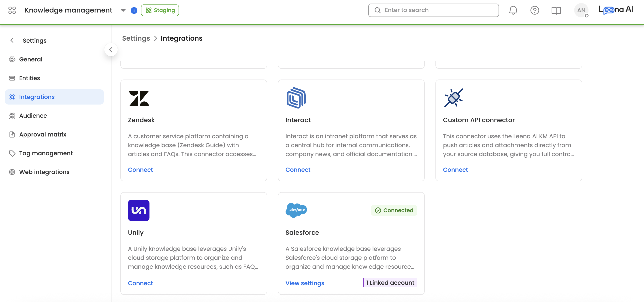Open the notifications bell icon
This screenshot has height=302, width=644.
coord(513,10)
